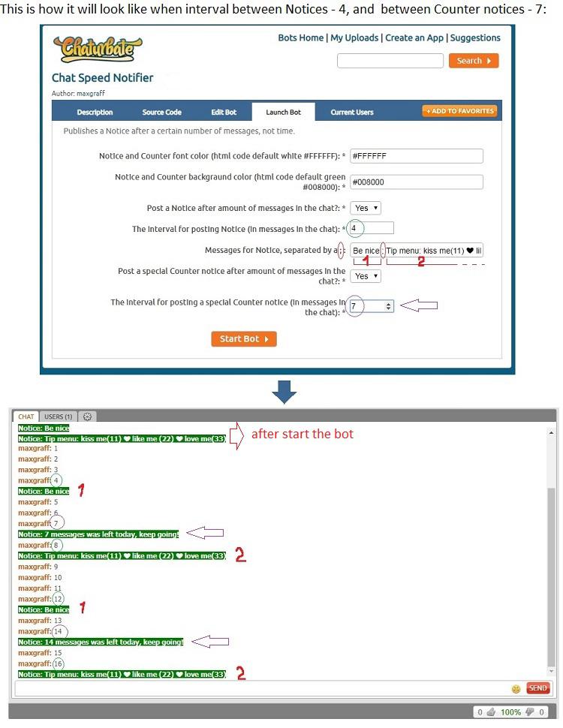Switch to the Current Users tab
This screenshot has width=563, height=728.
coord(351,112)
